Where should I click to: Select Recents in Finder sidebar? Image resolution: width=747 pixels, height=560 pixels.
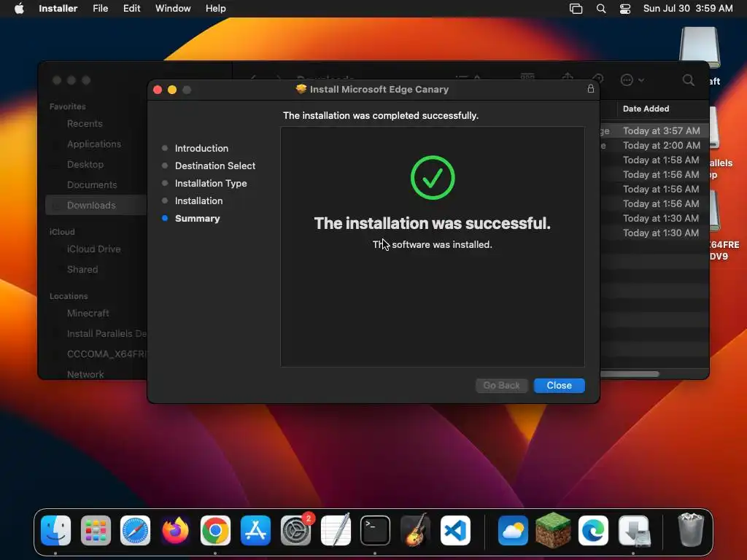pos(85,123)
